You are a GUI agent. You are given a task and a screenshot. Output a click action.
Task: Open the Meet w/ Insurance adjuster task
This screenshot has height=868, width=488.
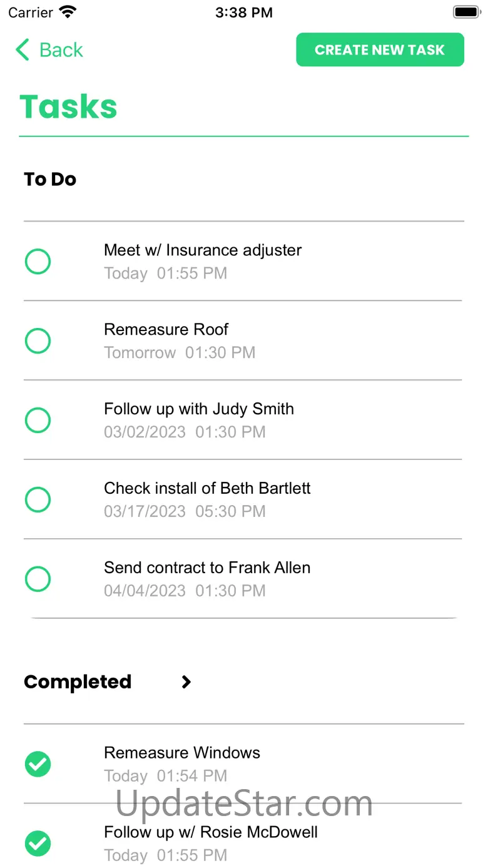243,262
